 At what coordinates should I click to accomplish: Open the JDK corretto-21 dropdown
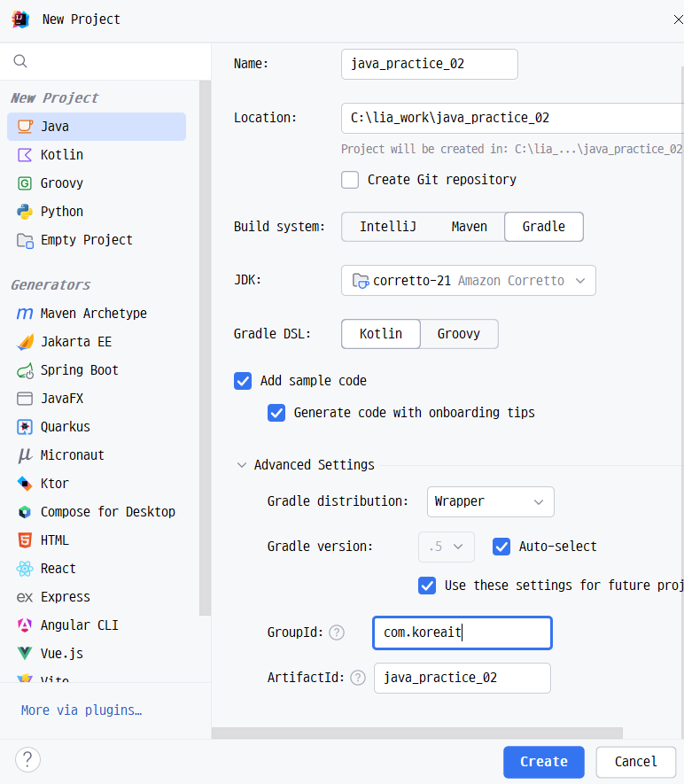[x=469, y=281]
